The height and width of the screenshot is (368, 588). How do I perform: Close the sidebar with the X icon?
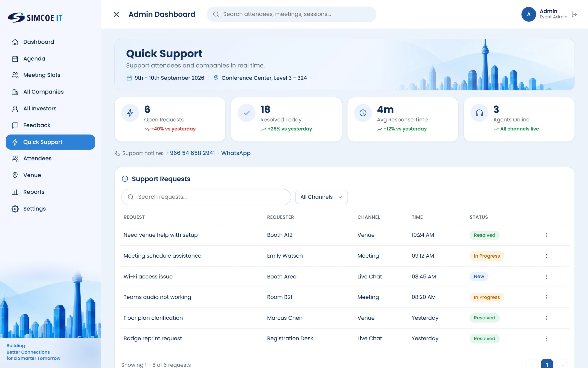(x=116, y=14)
